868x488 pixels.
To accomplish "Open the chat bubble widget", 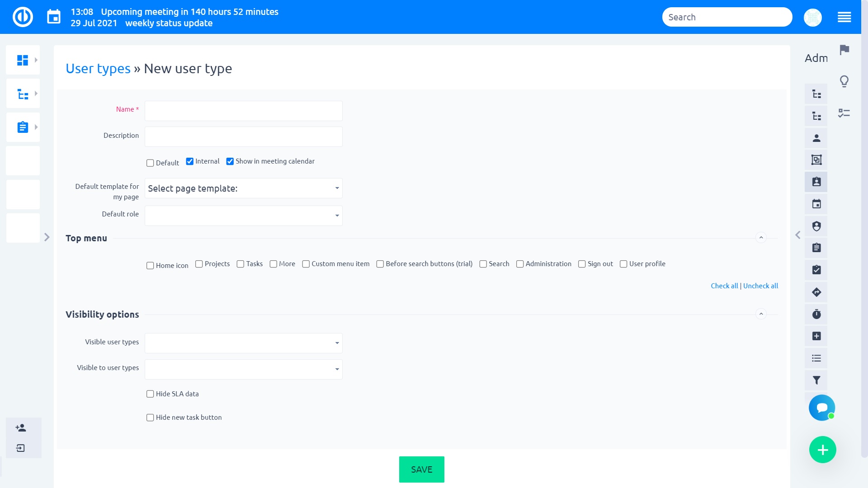I will pos(822,408).
